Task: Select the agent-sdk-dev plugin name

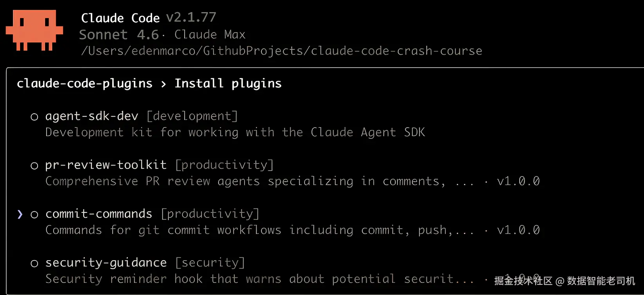Action: coord(92,116)
